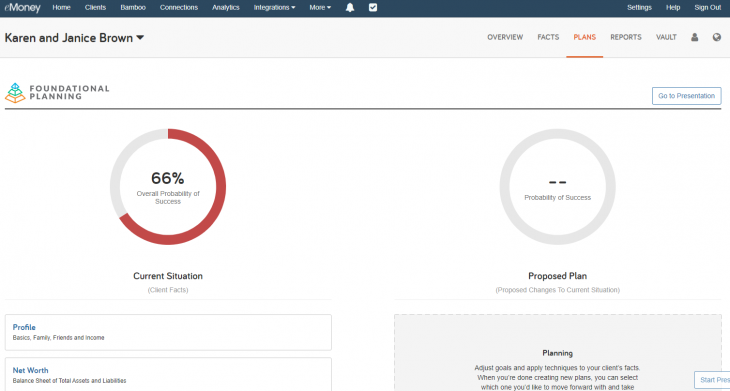Open the Net Worth link

pos(30,371)
